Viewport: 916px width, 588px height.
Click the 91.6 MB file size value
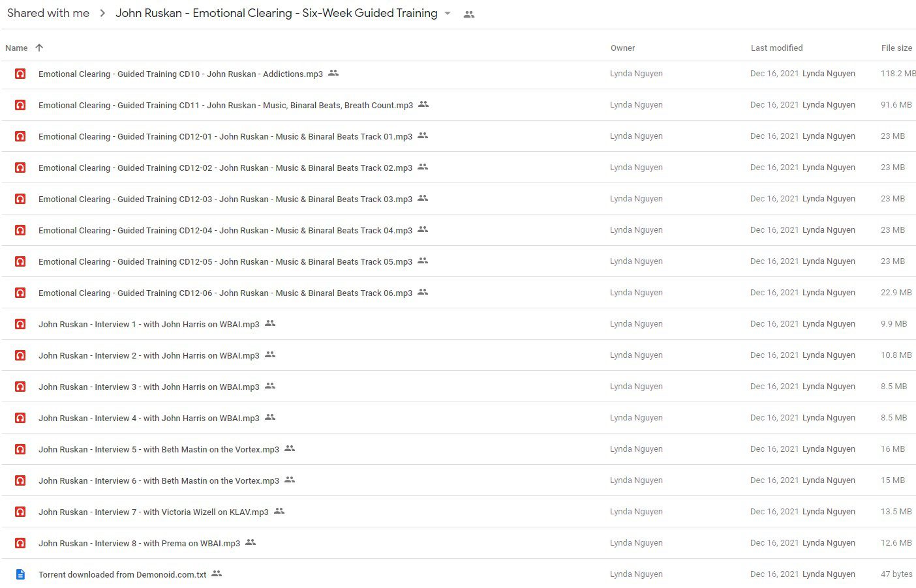click(x=896, y=105)
